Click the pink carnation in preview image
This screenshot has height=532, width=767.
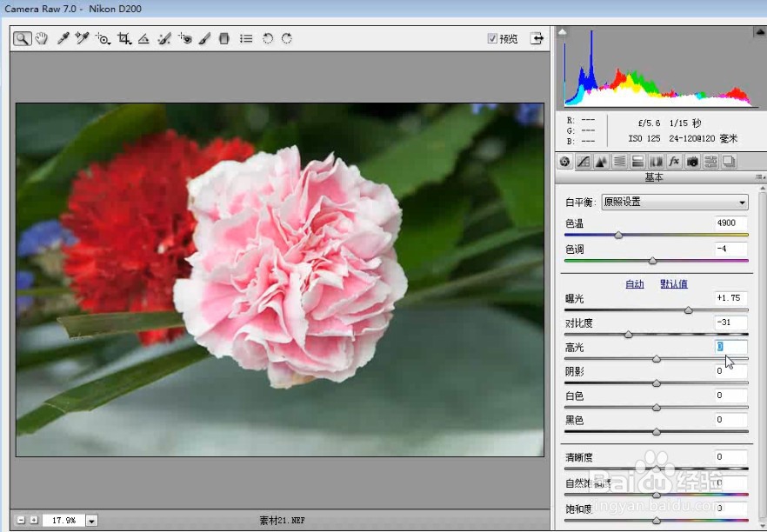pyautogui.click(x=291, y=267)
